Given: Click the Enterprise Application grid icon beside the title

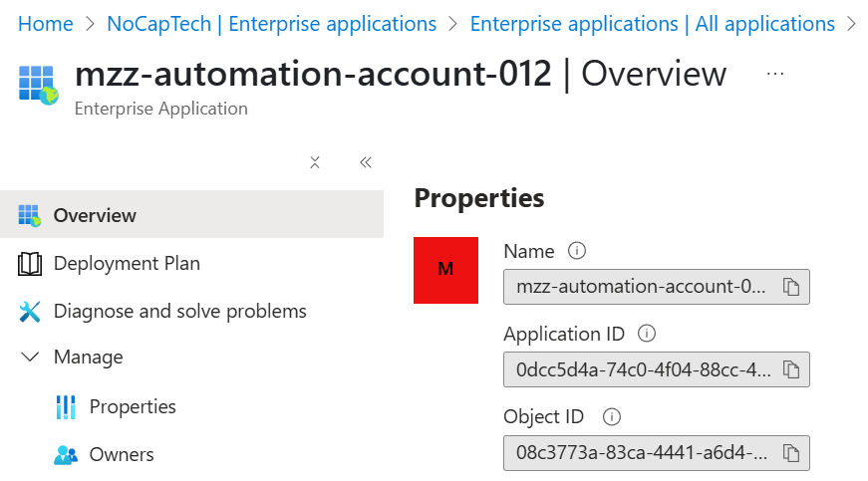Looking at the screenshot, I should click(38, 85).
